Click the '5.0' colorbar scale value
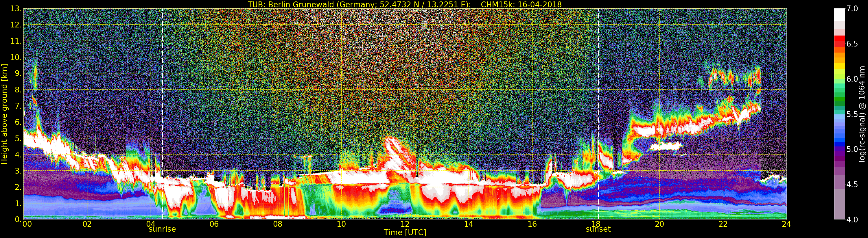Image resolution: width=868 pixels, height=238 pixels. click(852, 149)
